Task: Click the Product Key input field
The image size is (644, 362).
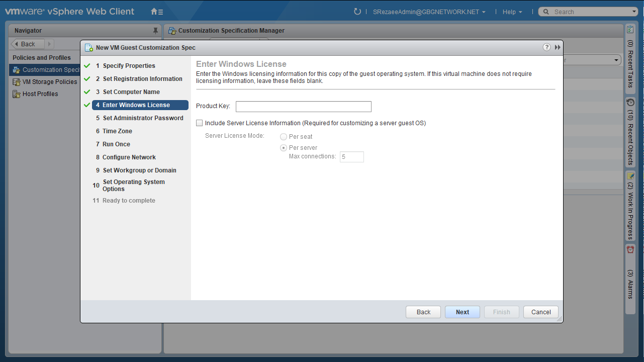Action: click(x=303, y=107)
